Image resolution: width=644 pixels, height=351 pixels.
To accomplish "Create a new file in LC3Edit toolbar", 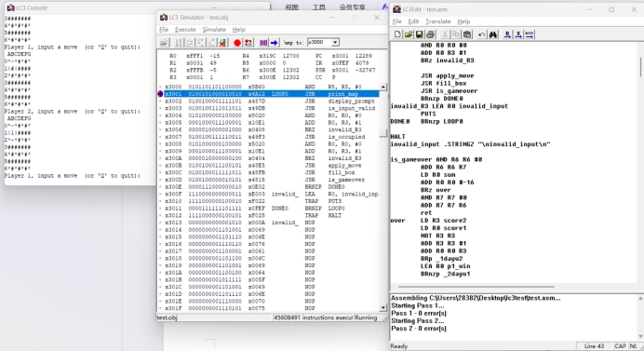I will pyautogui.click(x=397, y=34).
